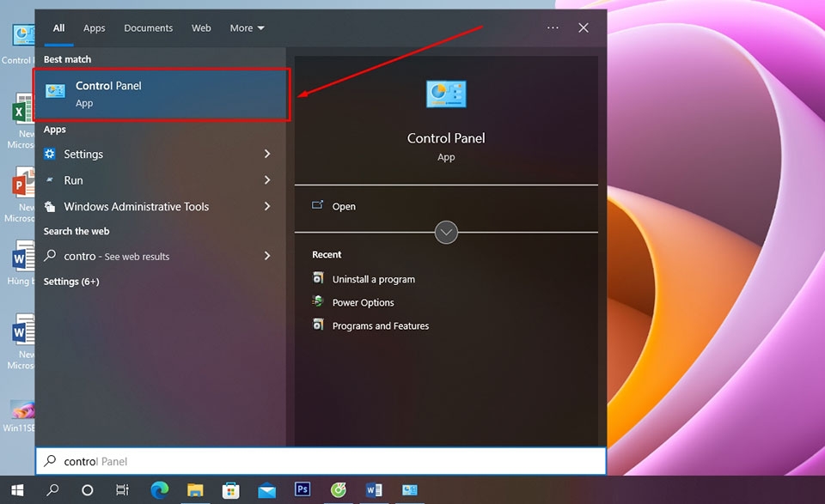
Task: Click Open in the preview pane
Action: click(x=344, y=207)
